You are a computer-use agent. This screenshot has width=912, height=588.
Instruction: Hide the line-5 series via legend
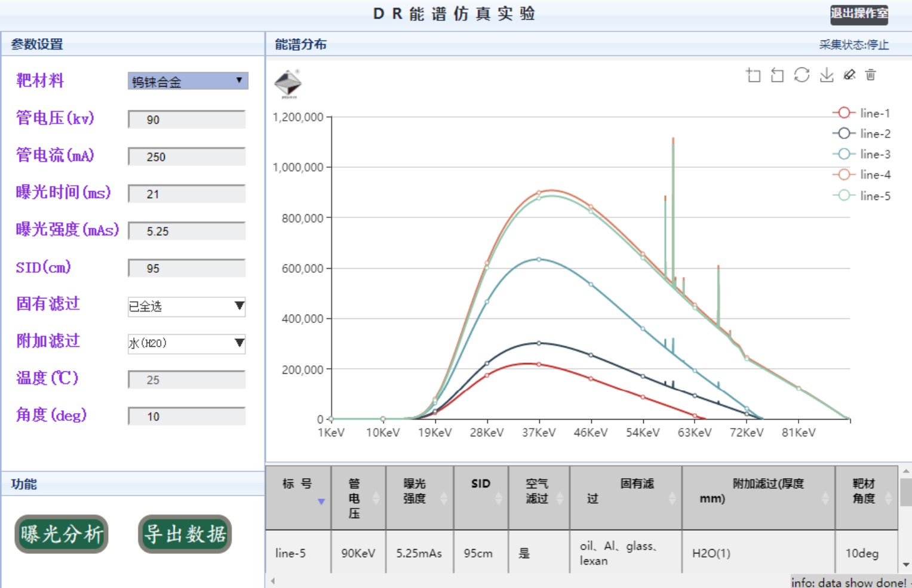(861, 196)
